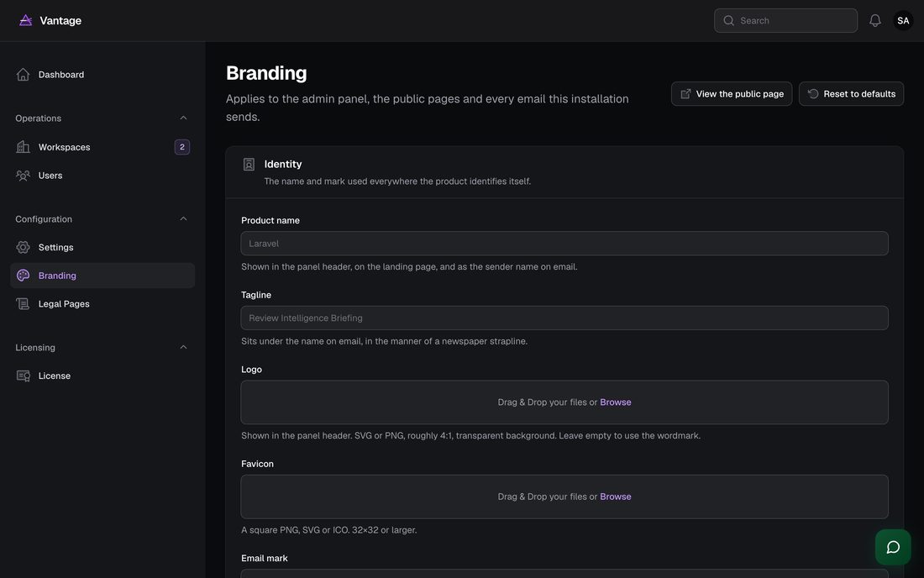Viewport: 924px width, 578px height.
Task: Collapse the Licensing section chevron
Action: pyautogui.click(x=183, y=347)
